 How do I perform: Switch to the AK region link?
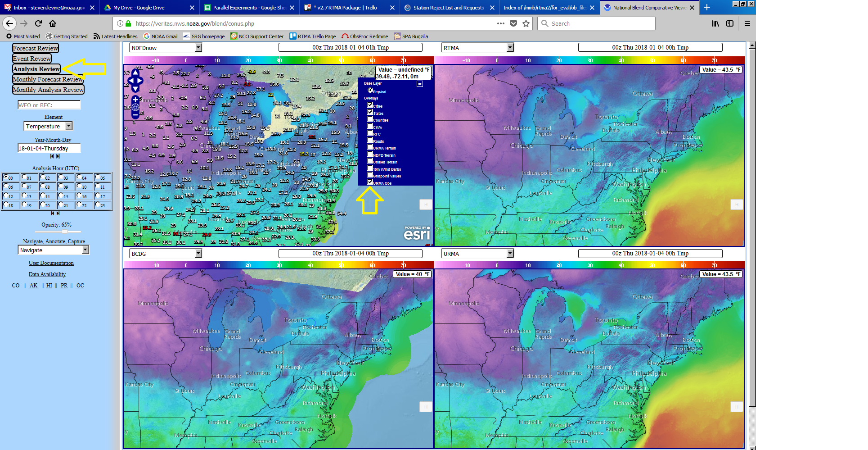pyautogui.click(x=34, y=286)
